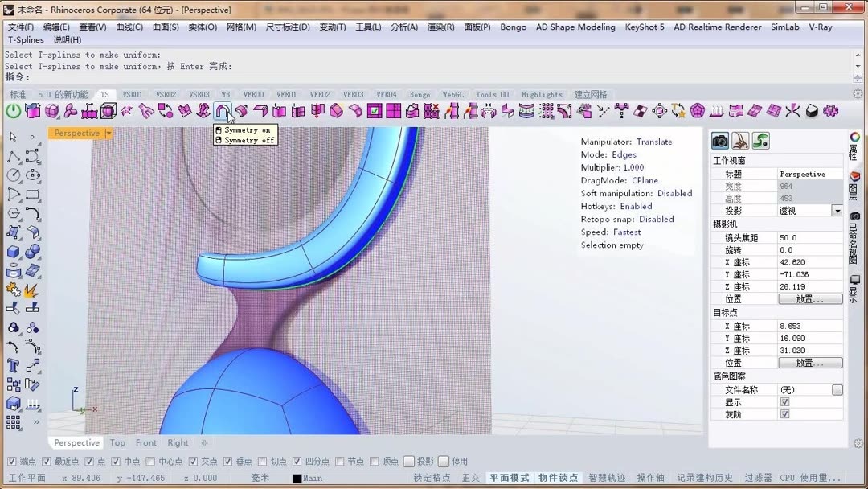This screenshot has height=489, width=868.
Task: Switch to the Front viewport tab
Action: coord(145,442)
